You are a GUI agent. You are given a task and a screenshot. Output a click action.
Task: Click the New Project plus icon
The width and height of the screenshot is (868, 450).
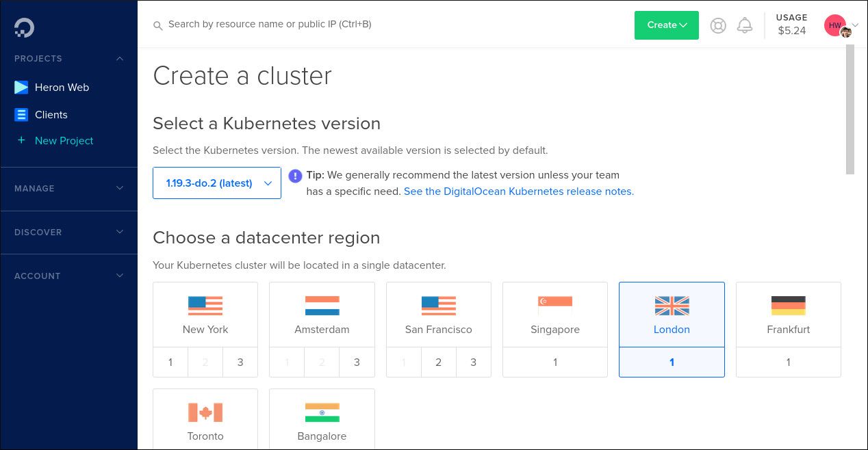click(x=21, y=140)
